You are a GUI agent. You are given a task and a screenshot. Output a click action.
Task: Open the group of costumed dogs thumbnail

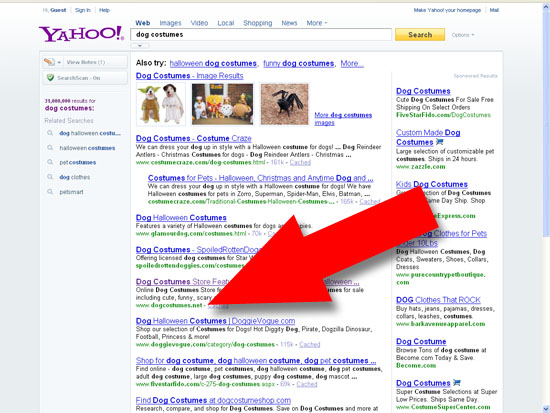pos(222,104)
